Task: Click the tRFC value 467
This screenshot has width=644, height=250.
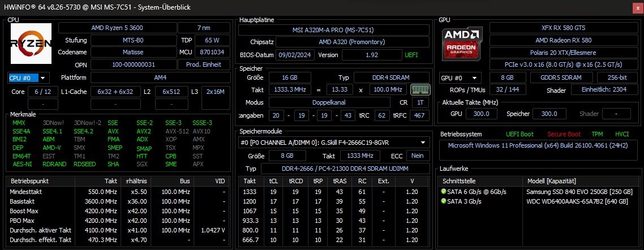Action: (x=419, y=115)
